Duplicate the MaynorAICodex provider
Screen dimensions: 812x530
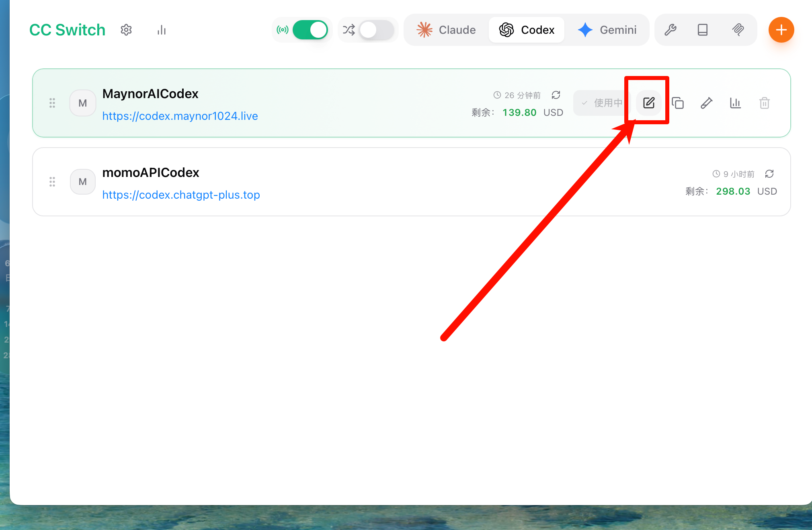click(678, 103)
